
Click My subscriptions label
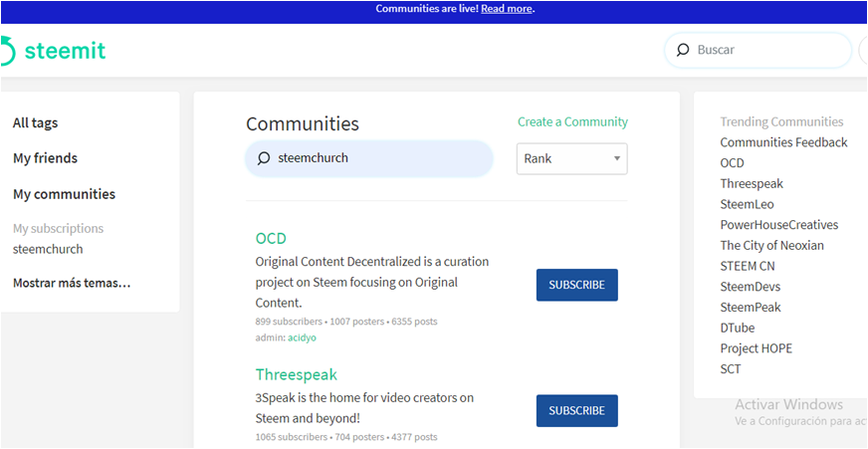click(58, 229)
